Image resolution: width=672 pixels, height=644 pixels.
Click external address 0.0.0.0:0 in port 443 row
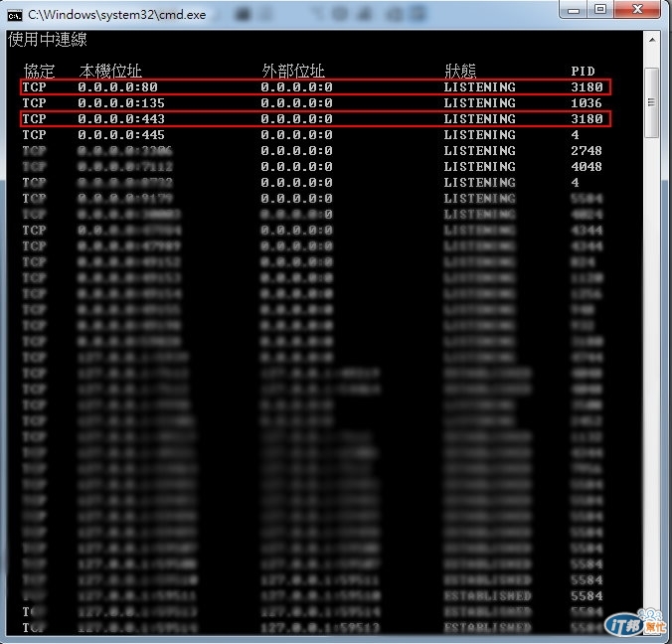296,118
